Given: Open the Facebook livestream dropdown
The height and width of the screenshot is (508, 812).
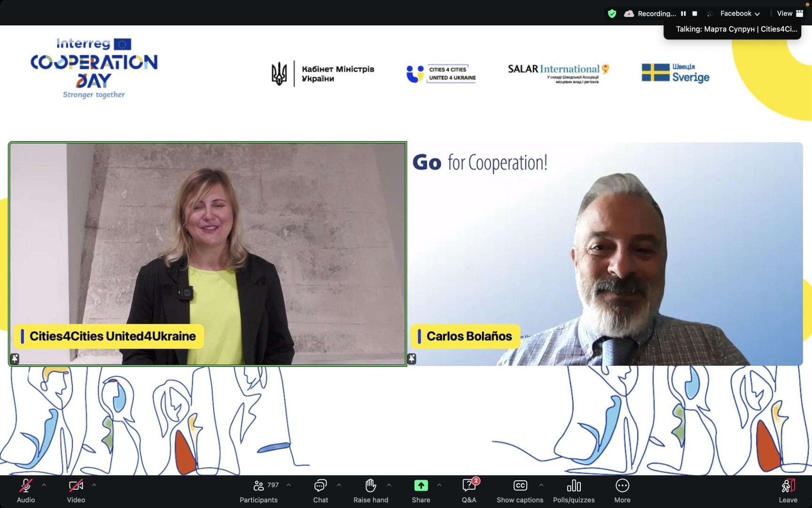Looking at the screenshot, I should (x=740, y=14).
